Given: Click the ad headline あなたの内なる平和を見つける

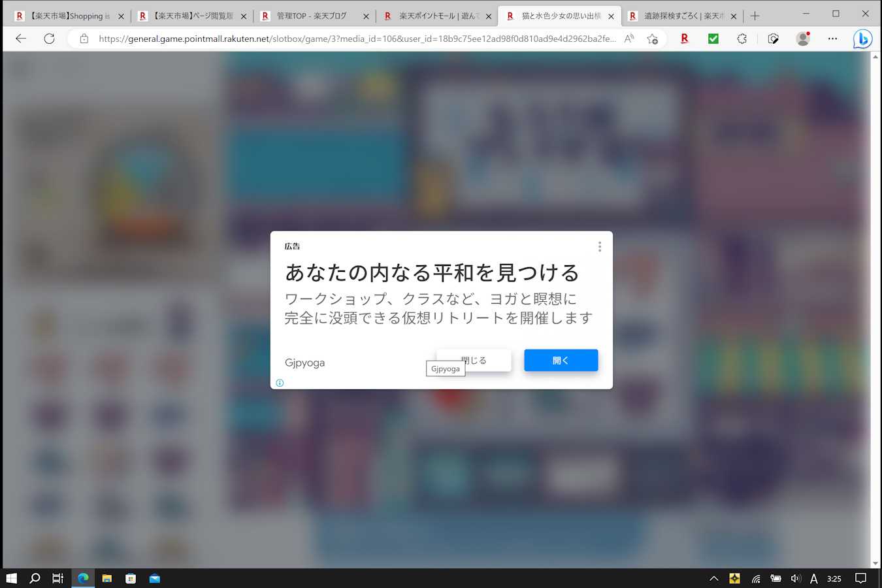Looking at the screenshot, I should (432, 272).
